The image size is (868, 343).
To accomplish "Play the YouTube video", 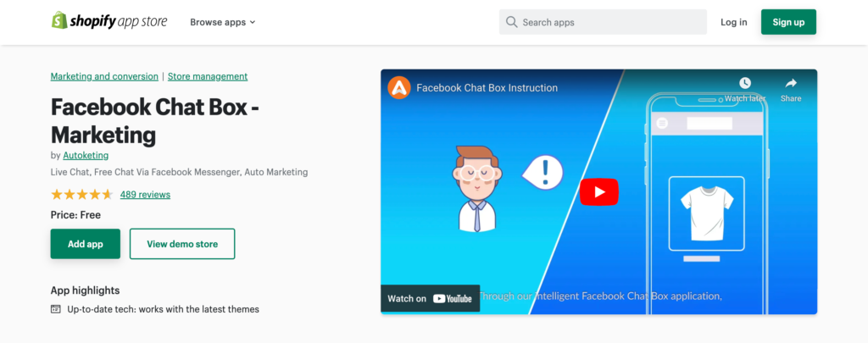I will coord(599,192).
